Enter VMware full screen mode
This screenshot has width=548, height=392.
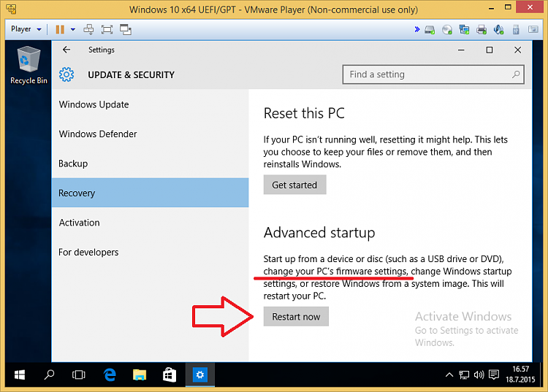pyautogui.click(x=107, y=29)
